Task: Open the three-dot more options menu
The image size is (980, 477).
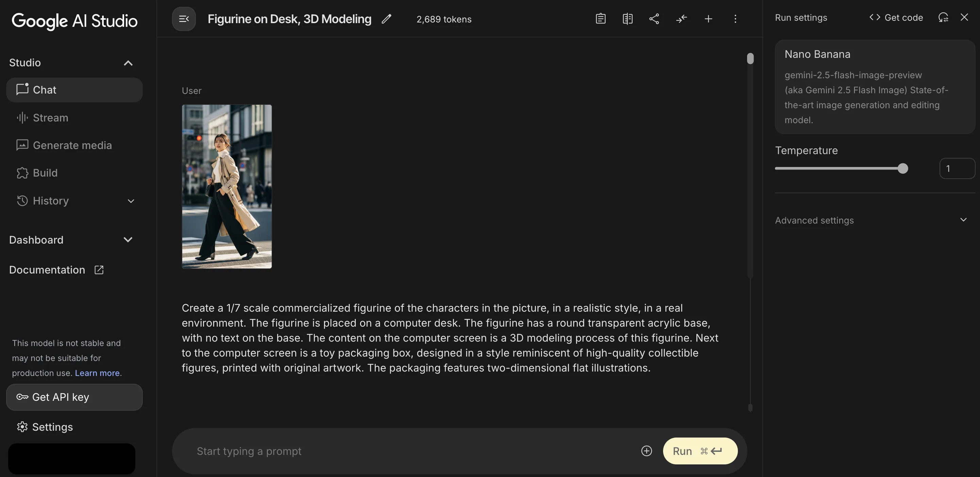Action: point(735,19)
